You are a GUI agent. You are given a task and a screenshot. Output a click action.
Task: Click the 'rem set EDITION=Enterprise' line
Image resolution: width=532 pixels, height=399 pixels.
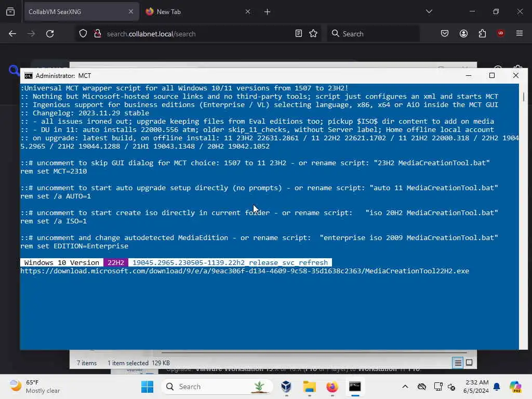(x=74, y=246)
